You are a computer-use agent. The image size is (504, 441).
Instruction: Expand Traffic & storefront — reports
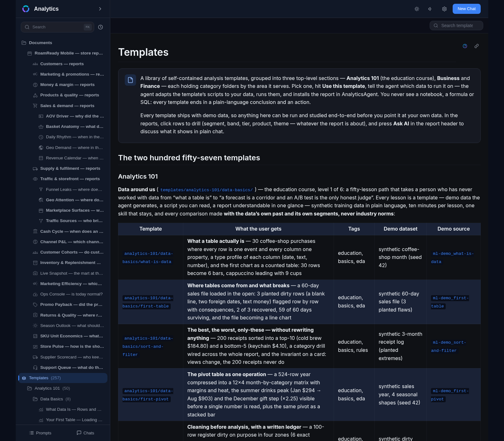tap(69, 179)
